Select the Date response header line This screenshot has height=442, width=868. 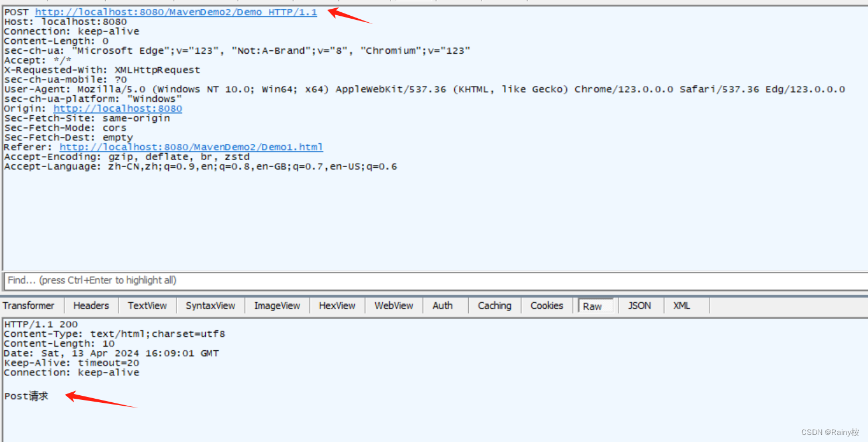click(112, 353)
